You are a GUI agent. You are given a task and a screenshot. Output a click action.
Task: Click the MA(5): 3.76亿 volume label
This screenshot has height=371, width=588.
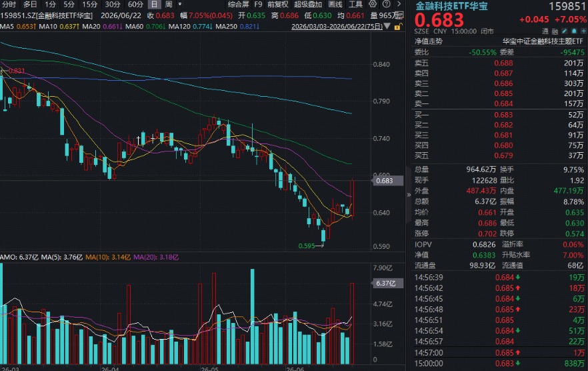click(x=62, y=257)
